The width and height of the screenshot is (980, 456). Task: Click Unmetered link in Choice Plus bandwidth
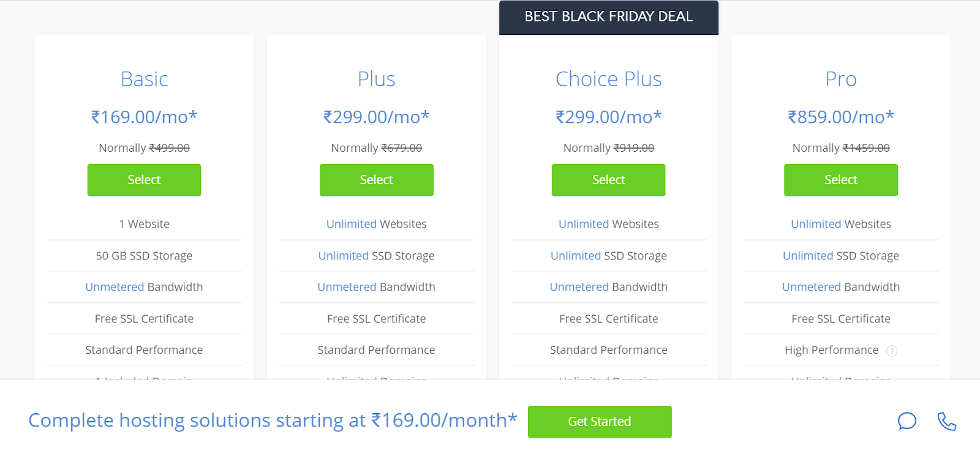579,287
